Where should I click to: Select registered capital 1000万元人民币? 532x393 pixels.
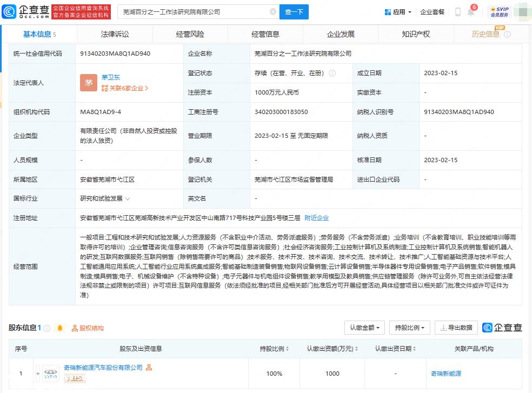[276, 92]
